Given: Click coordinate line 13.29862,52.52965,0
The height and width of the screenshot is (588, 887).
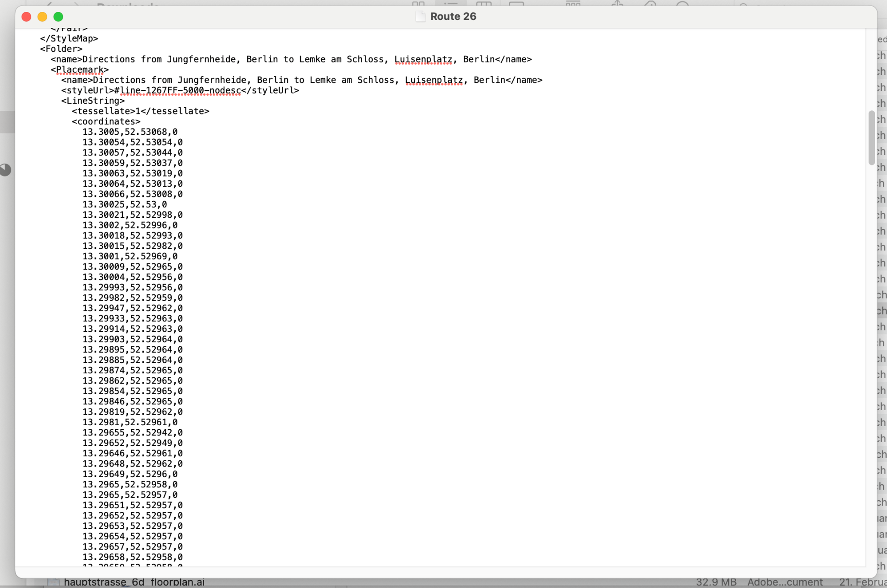Looking at the screenshot, I should click(x=133, y=381).
